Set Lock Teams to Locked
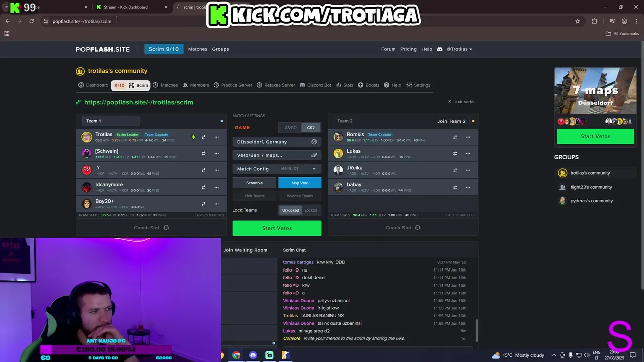The image size is (644, 362). click(x=311, y=210)
